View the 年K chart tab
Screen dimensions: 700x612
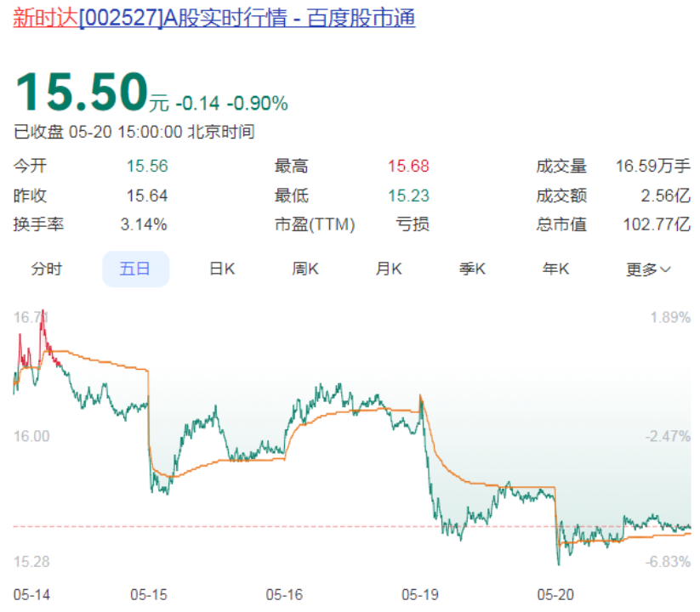pos(555,269)
